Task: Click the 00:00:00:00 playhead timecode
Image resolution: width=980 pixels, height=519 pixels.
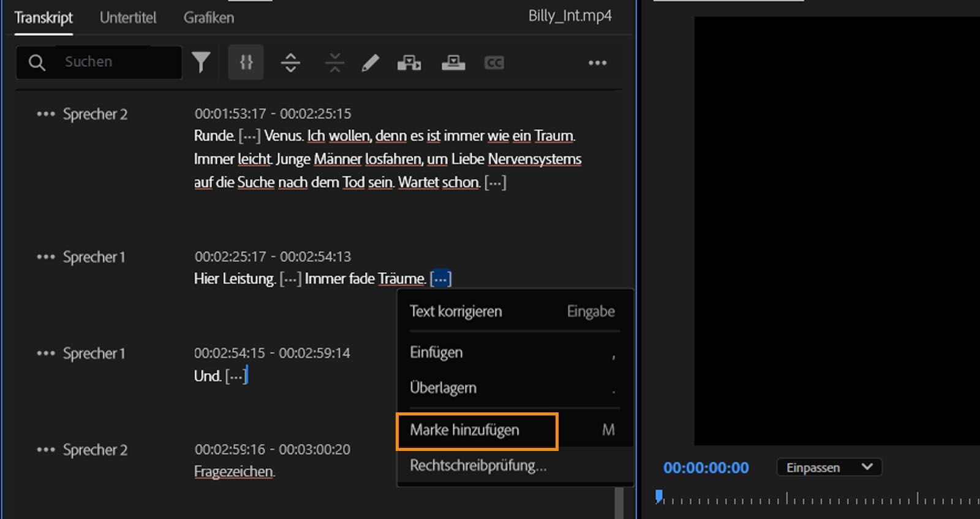Action: [x=706, y=468]
